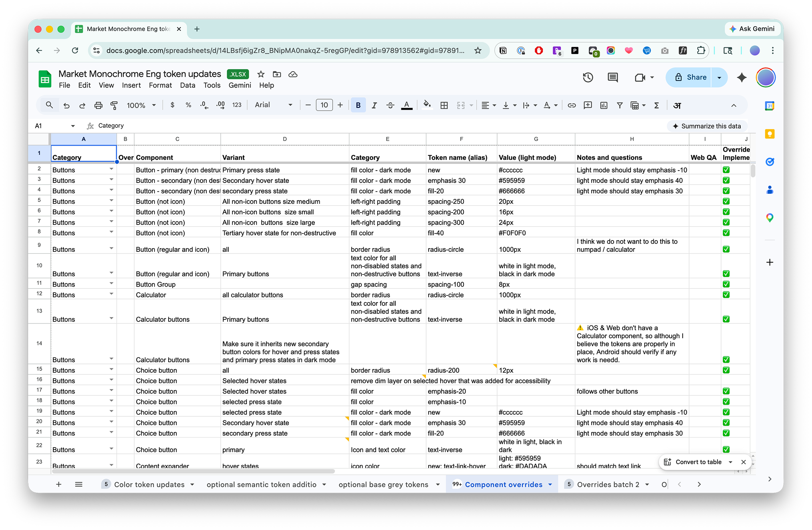Open the zoom level dropdown showing 100%
812x530 pixels.
tap(141, 105)
